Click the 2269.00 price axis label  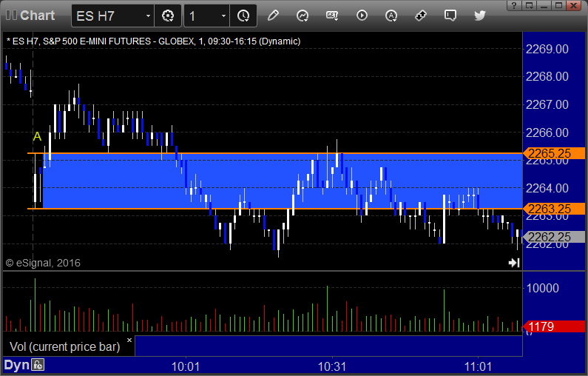547,49
